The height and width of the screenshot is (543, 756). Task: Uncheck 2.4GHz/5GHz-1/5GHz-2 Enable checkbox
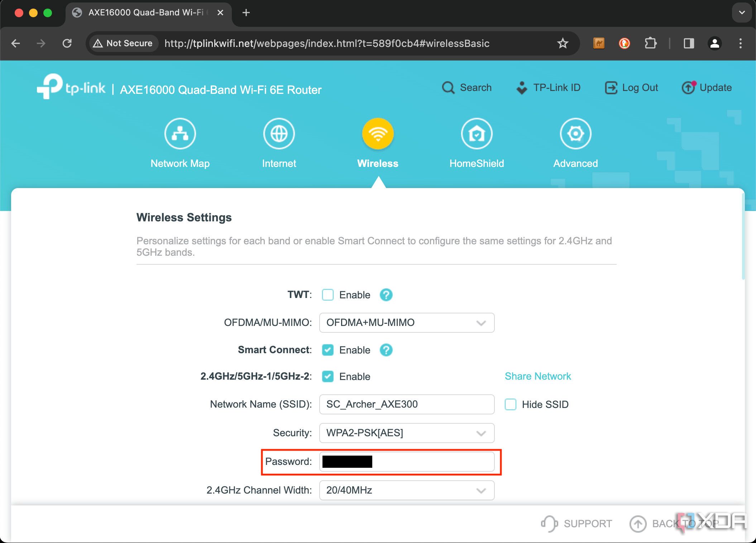(x=327, y=376)
